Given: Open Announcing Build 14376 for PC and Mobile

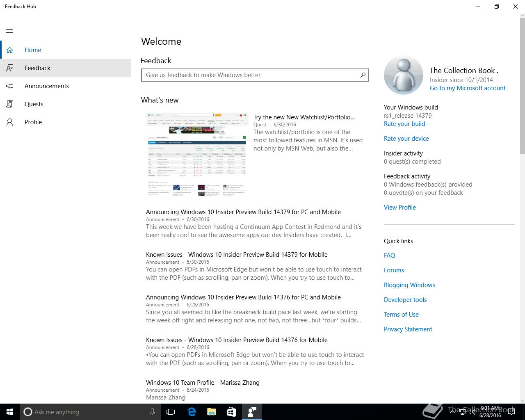Looking at the screenshot, I should point(243,297).
